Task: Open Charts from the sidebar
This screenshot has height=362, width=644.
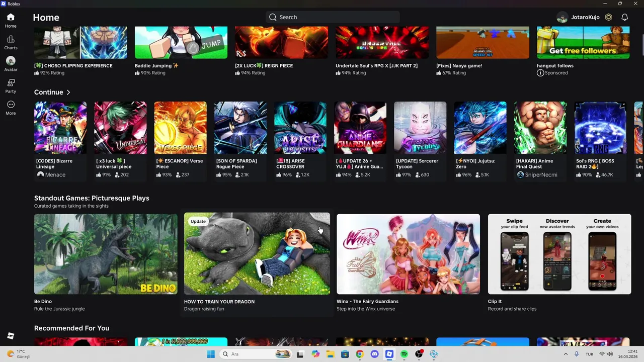Action: (11, 43)
